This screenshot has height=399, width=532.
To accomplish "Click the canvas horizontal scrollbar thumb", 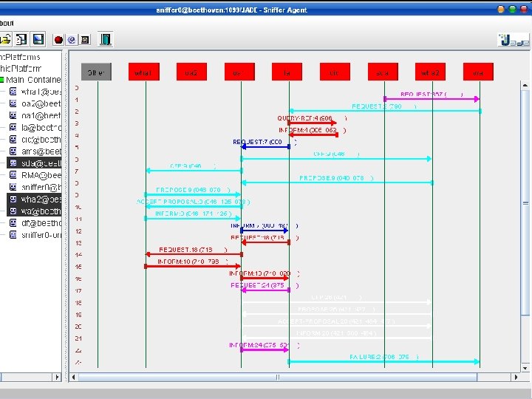I will (278, 377).
